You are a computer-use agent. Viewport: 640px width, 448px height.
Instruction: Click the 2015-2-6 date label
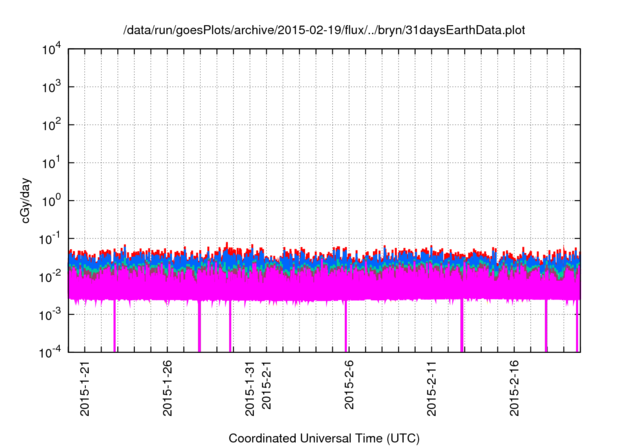pos(349,385)
